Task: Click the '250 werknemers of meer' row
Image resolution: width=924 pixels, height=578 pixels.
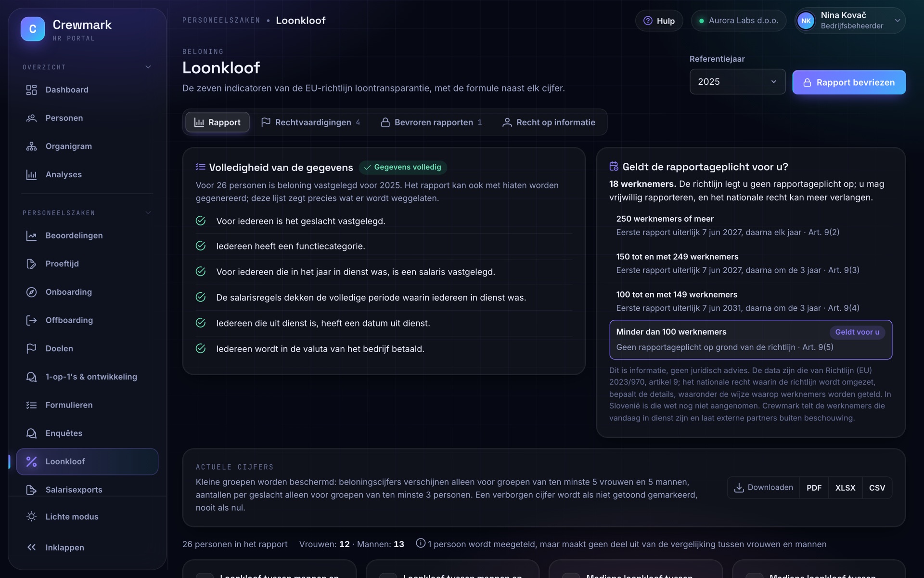Action: [751, 225]
